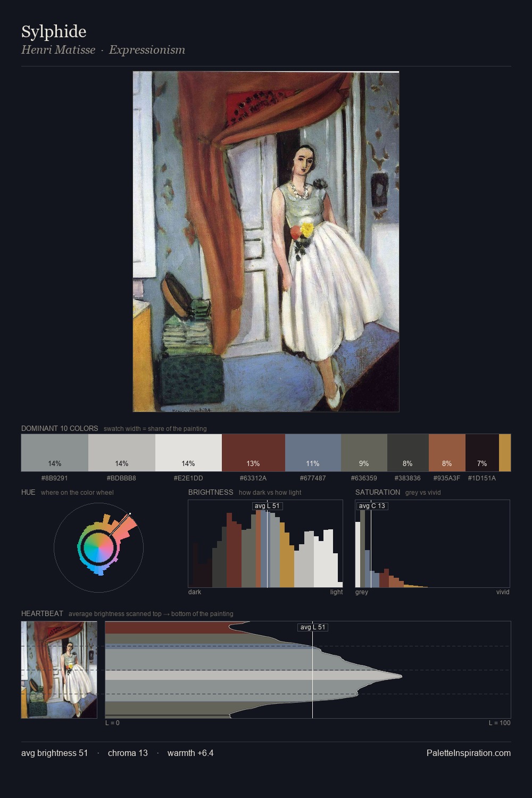The height and width of the screenshot is (798, 532).
Task: Click the heartbeat brightness profile chart
Action: pos(308,670)
